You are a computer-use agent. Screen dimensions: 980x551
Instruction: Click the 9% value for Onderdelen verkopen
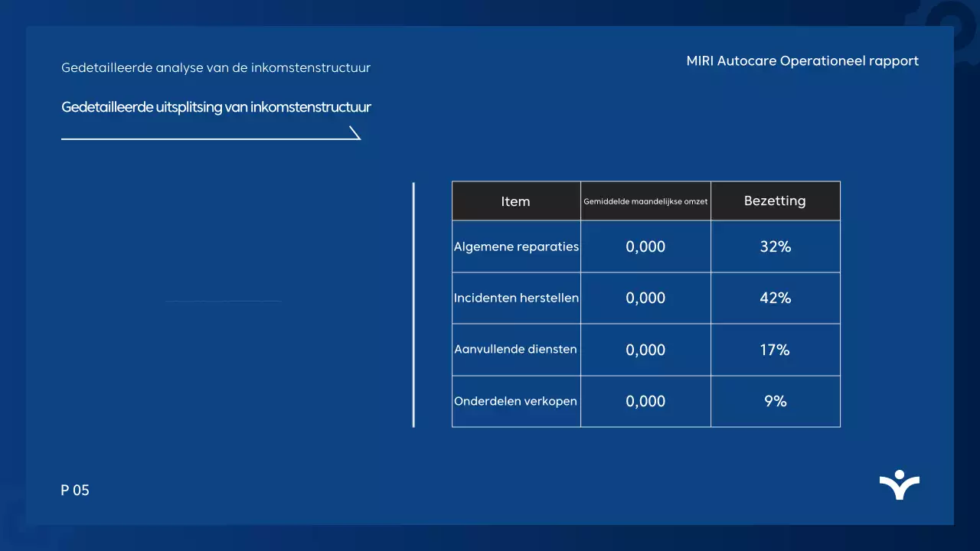click(775, 400)
